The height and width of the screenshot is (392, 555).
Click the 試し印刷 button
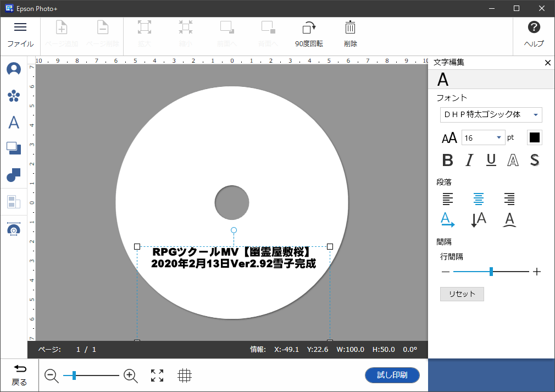click(392, 376)
